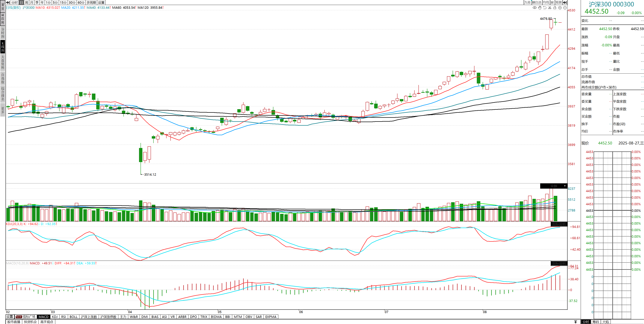The image size is (644, 324).
Task: Click the zoom-out minus circle icon
Action: point(565,8)
